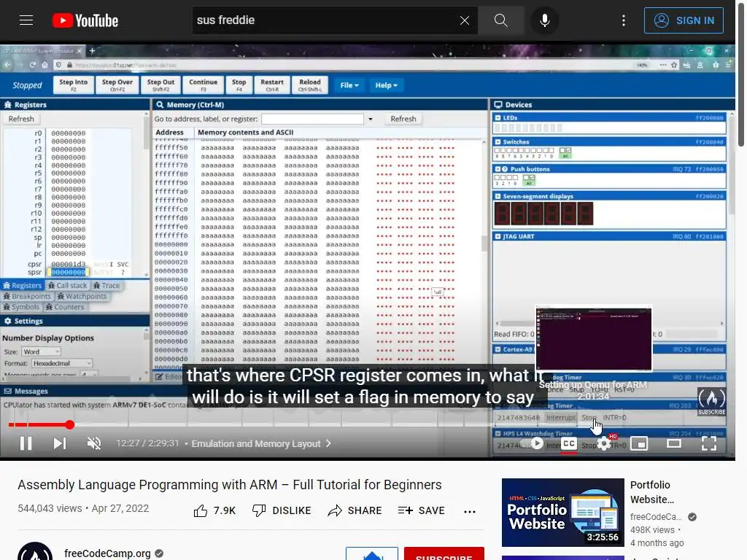Open the freeCodeCamp channel avatar
Screen dimensions: 747x560
click(35, 551)
